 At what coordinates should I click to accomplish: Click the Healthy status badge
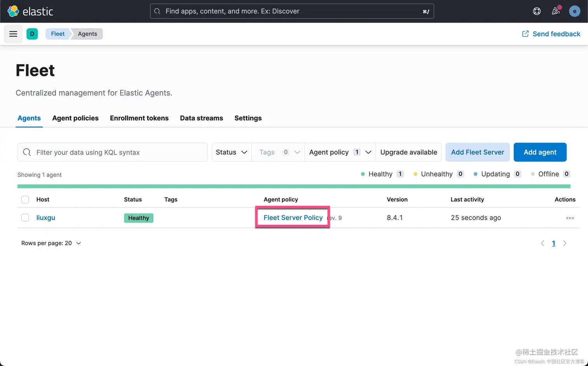[x=138, y=218]
